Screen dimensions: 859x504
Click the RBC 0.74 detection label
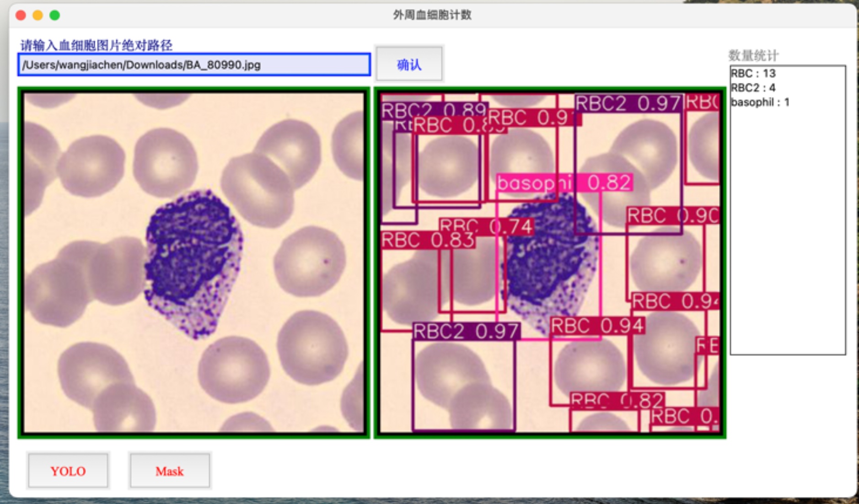click(x=486, y=226)
